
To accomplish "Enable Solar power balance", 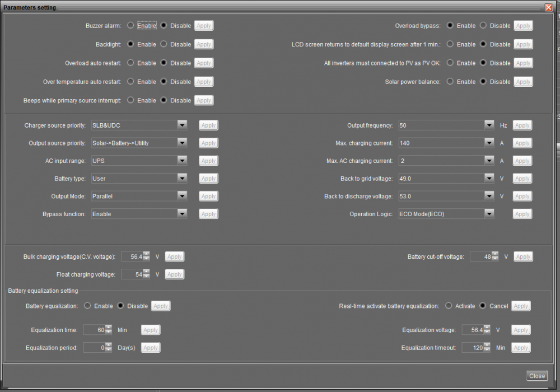I will click(x=450, y=81).
